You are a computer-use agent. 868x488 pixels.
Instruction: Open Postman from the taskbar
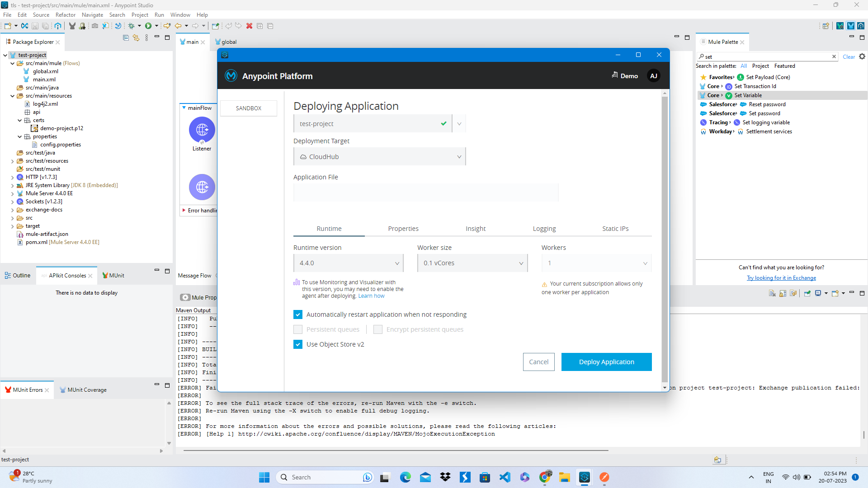pos(604,477)
